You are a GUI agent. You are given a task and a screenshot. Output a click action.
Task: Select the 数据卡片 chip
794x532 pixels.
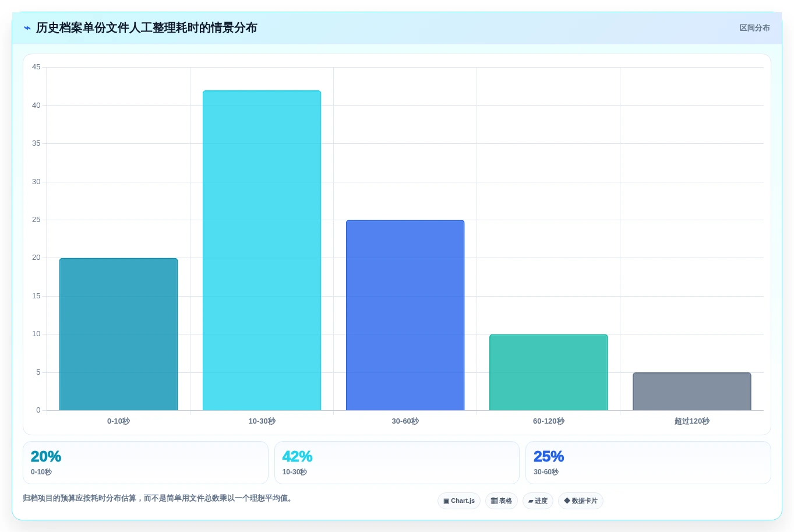(x=581, y=501)
